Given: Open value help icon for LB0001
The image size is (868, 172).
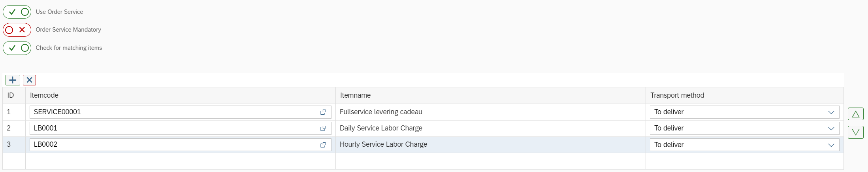Looking at the screenshot, I should 323,129.
